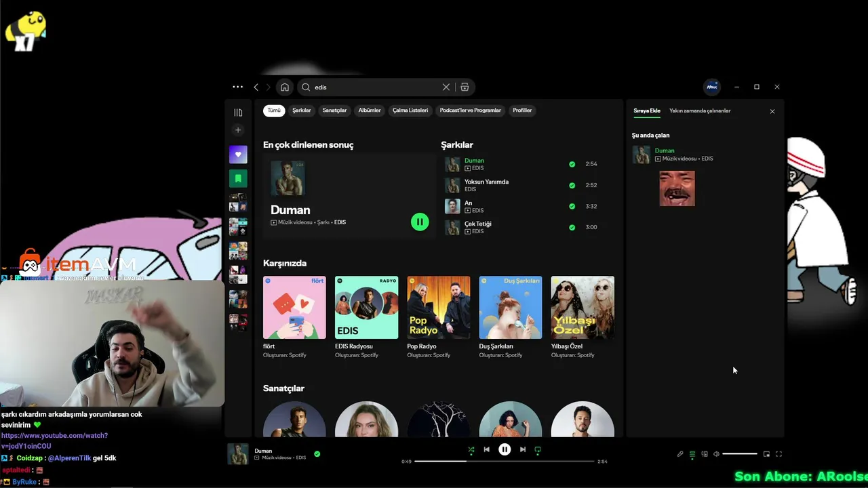Open the Yılbaşı Özel playlist card
Viewport: 868px width, 488px height.
click(x=583, y=317)
